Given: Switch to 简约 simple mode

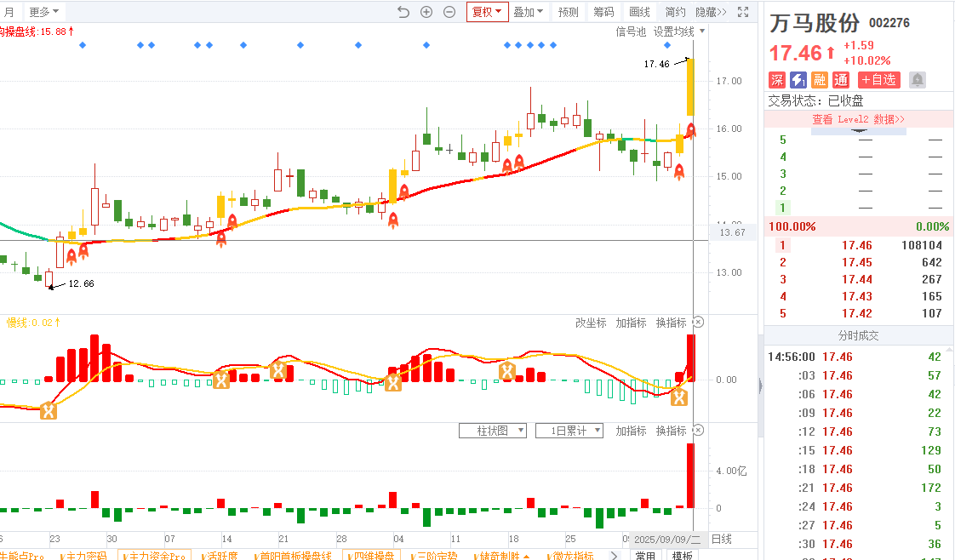Looking at the screenshot, I should tap(675, 12).
